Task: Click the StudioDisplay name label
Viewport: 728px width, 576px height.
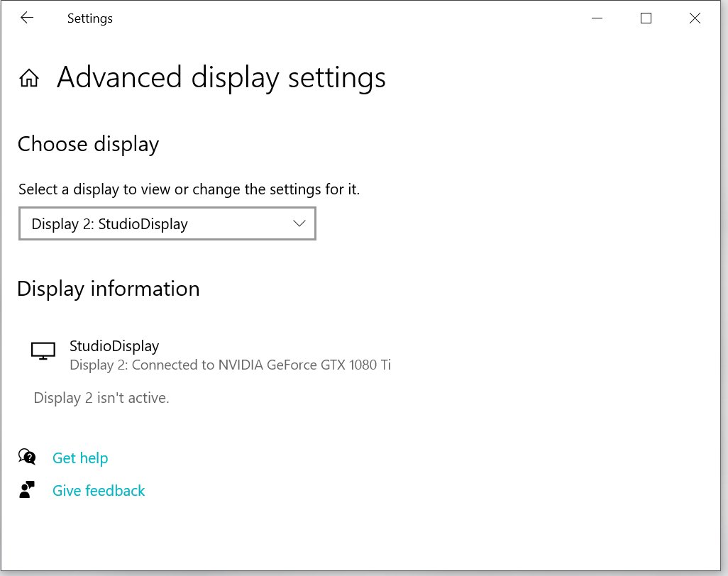Action: [114, 346]
